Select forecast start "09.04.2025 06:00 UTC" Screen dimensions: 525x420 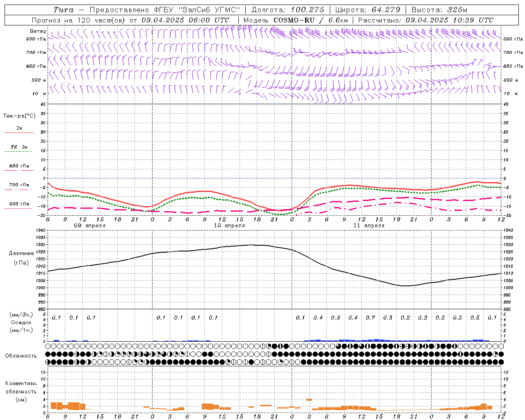tap(186, 20)
